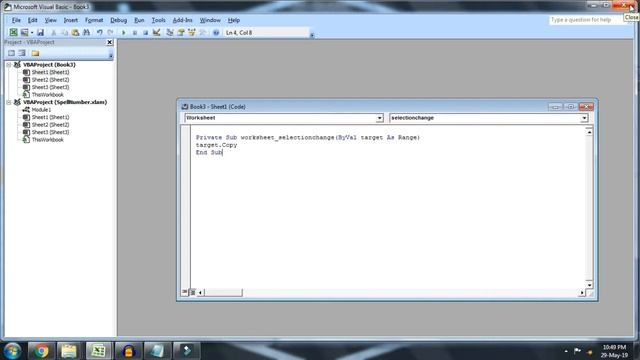Open the Edit menu
640x360 pixels.
coord(33,20)
